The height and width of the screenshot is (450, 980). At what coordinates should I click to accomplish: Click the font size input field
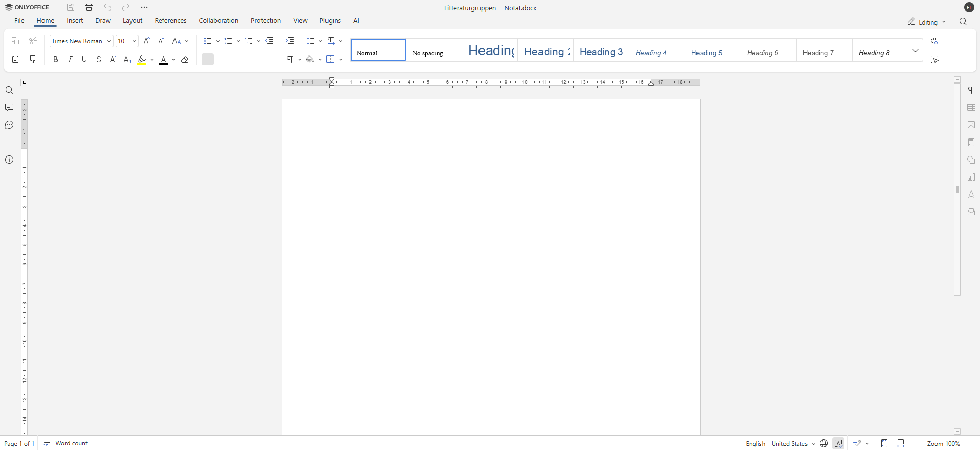tap(123, 41)
